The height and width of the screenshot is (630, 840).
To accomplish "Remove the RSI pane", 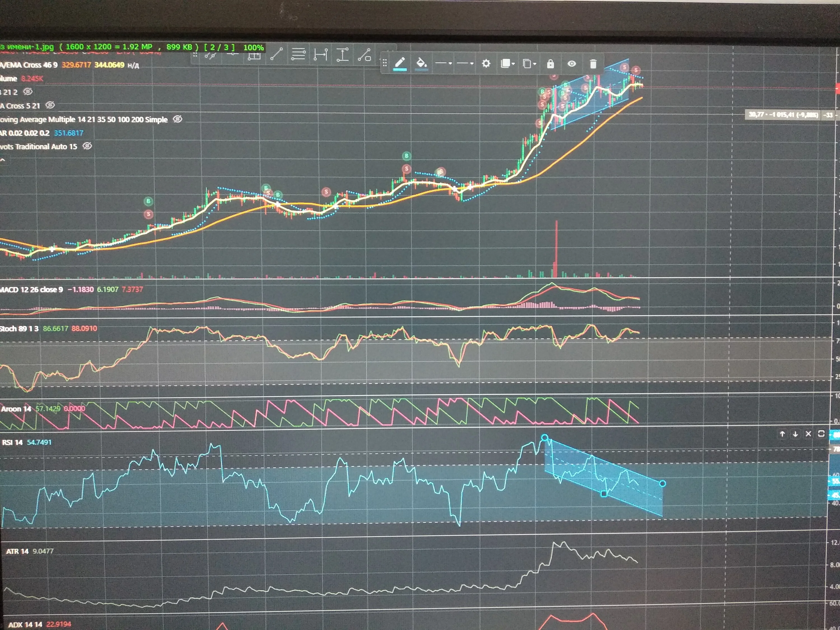I will pyautogui.click(x=808, y=434).
